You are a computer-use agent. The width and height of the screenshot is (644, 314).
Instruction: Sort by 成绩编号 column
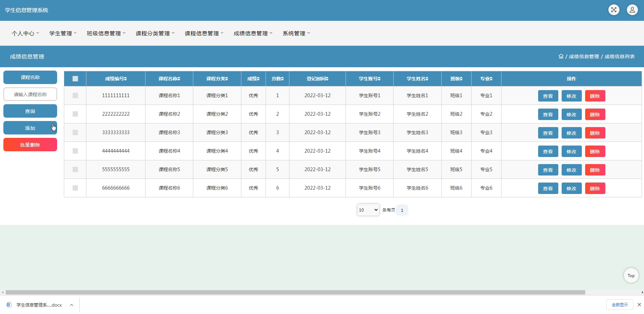point(116,79)
